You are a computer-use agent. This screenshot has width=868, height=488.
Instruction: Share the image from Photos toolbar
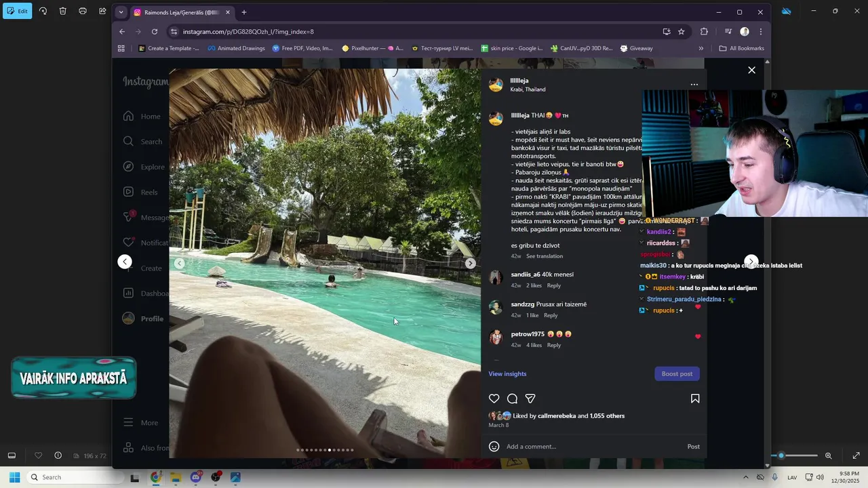(x=102, y=11)
